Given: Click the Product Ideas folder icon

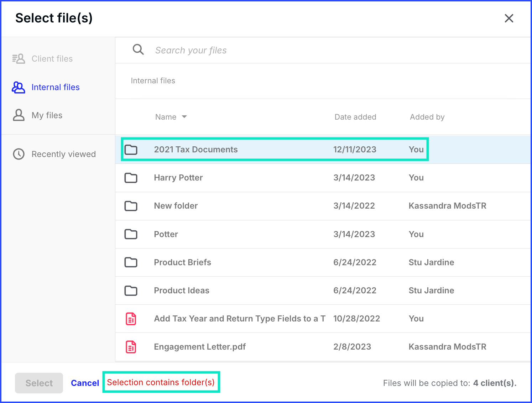Looking at the screenshot, I should click(x=131, y=291).
